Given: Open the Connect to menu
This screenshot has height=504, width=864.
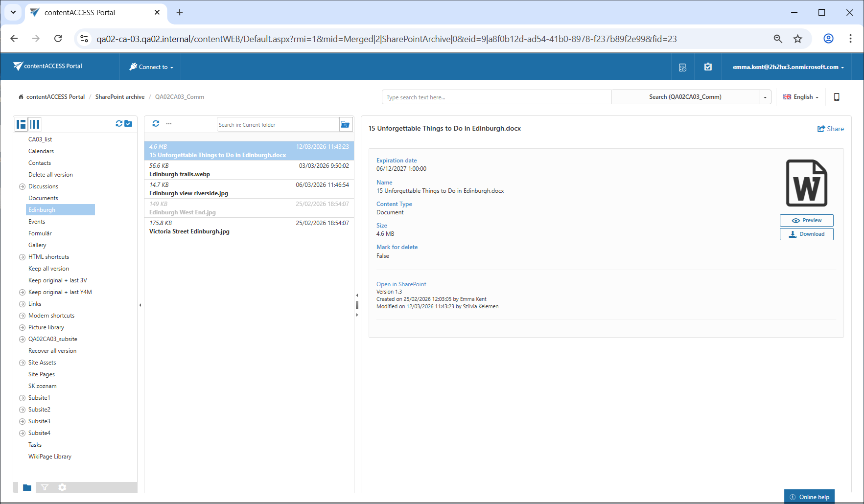Looking at the screenshot, I should click(151, 67).
